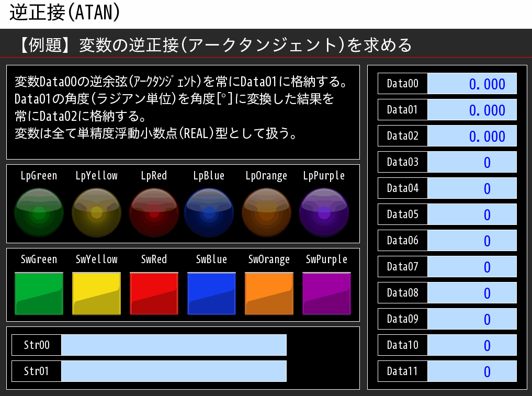Toggle the SwYellow switch
The width and height of the screenshot is (532, 396).
click(97, 293)
